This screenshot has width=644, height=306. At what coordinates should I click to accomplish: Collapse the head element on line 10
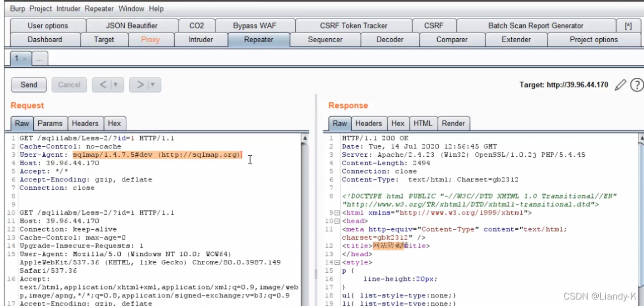coord(337,221)
